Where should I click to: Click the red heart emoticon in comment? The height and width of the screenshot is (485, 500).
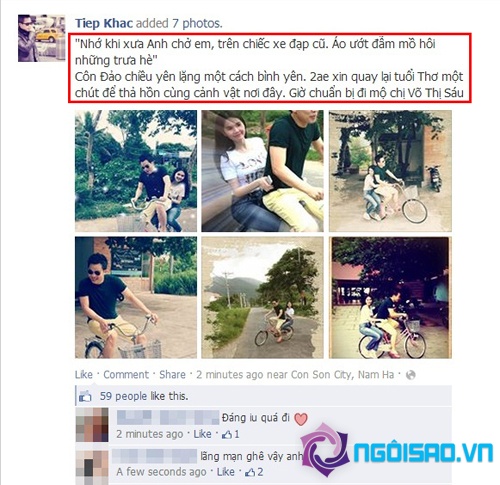click(301, 419)
